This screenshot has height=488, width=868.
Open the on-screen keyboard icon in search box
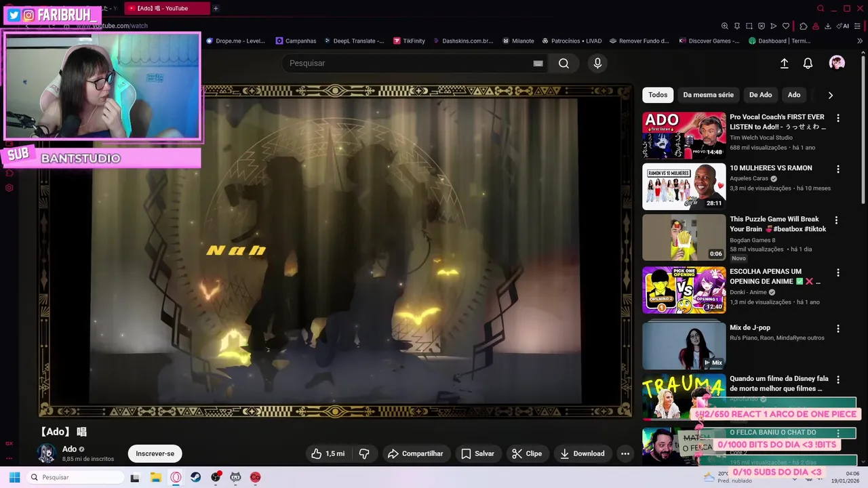pyautogui.click(x=538, y=63)
